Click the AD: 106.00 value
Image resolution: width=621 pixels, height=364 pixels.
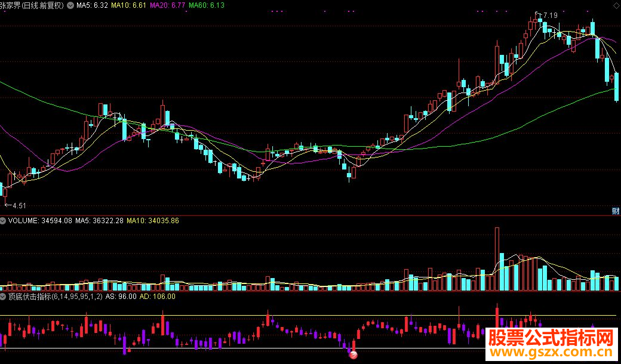(x=158, y=297)
